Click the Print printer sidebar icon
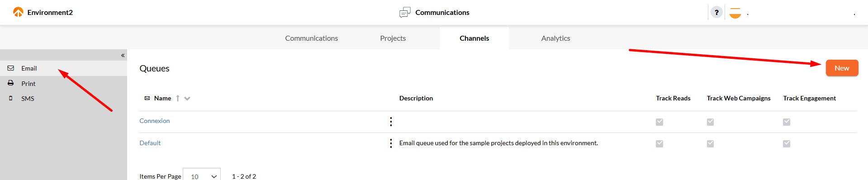 point(11,83)
